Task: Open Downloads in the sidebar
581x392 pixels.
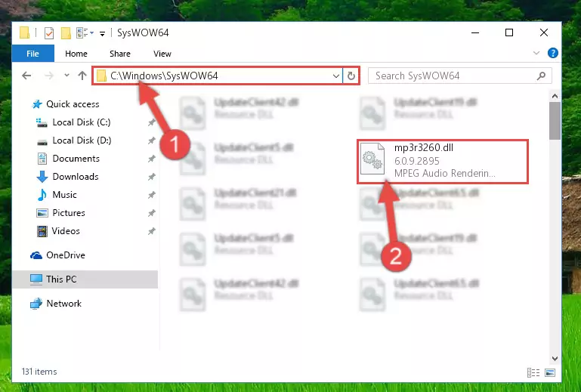Action: click(68, 177)
